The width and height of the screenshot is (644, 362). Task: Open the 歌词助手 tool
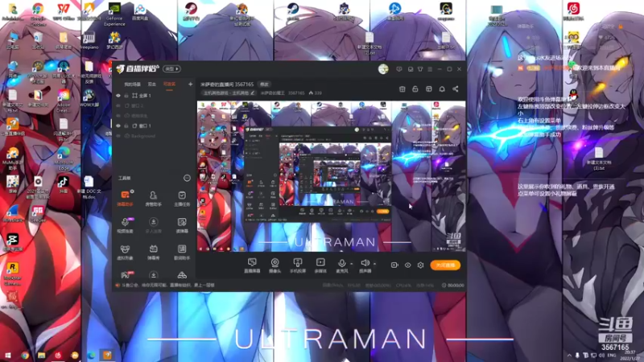182,252
